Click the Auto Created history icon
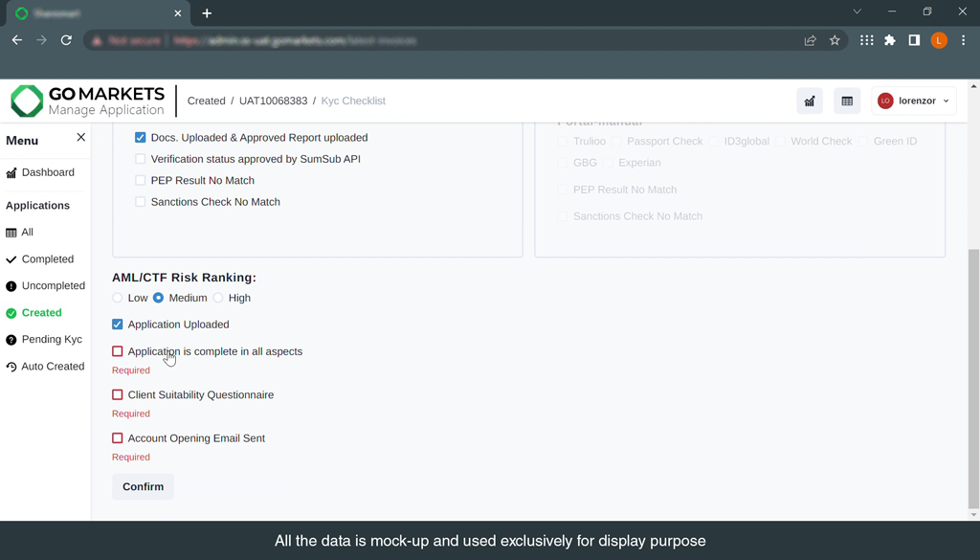 click(11, 367)
